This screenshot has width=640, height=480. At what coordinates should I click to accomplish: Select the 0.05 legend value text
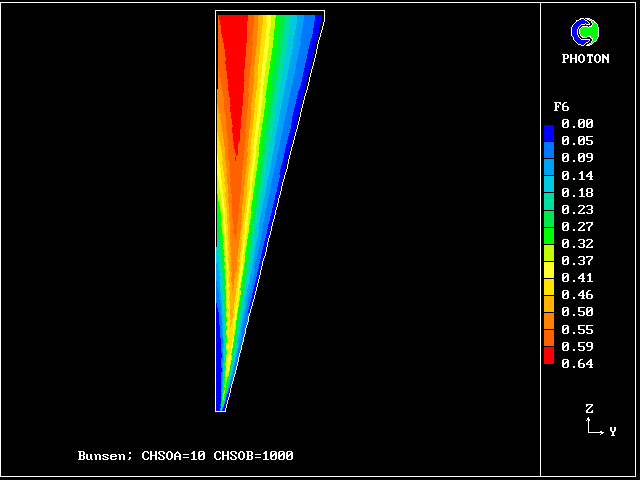tap(577, 141)
